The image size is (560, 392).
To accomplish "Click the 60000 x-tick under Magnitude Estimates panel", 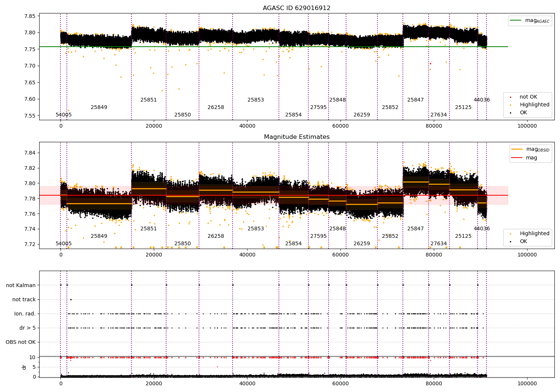I will [340, 255].
